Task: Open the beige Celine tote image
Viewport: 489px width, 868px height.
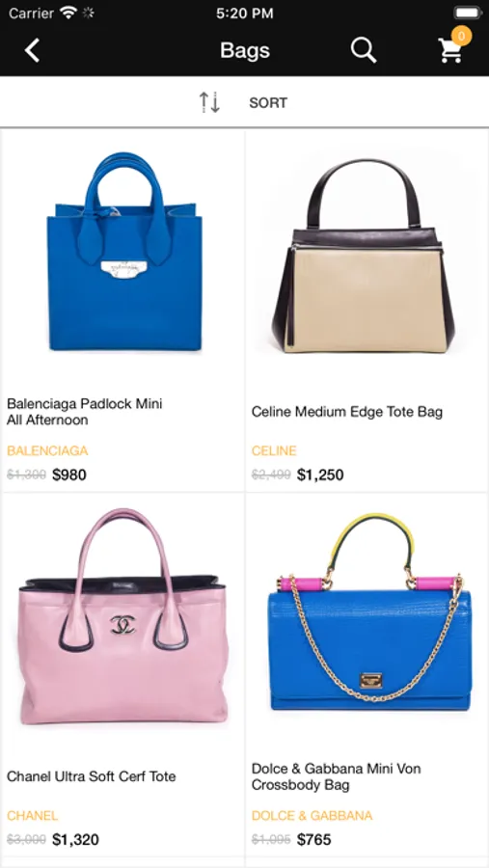Action: [364, 256]
